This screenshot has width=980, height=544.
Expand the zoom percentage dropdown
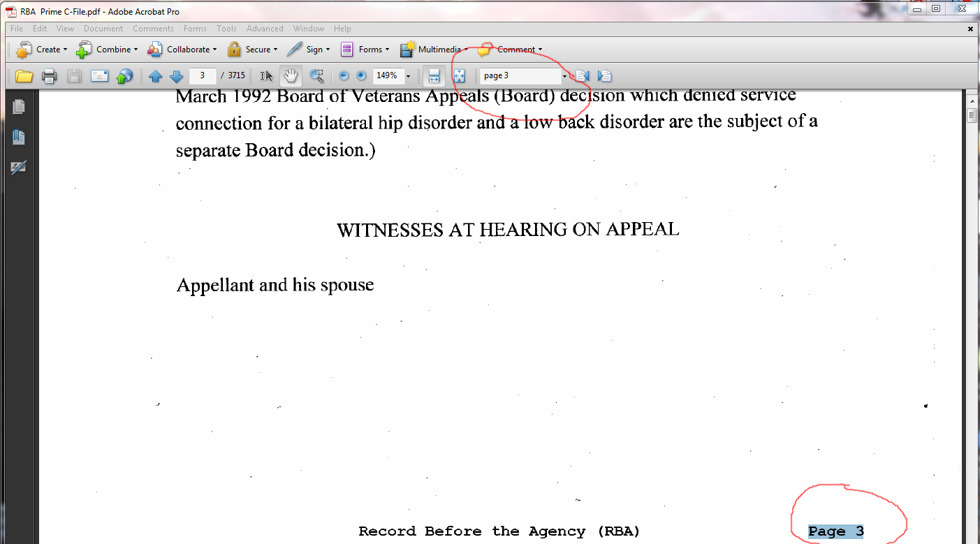(x=408, y=76)
